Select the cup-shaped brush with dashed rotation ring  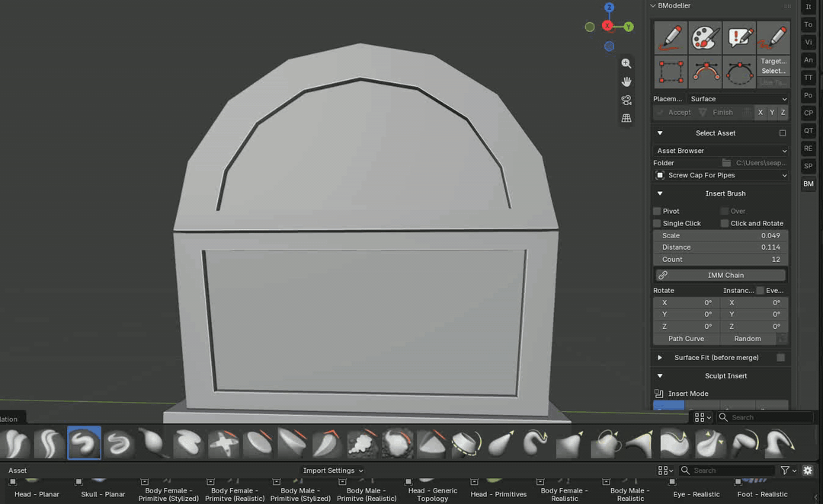pyautogui.click(x=466, y=443)
